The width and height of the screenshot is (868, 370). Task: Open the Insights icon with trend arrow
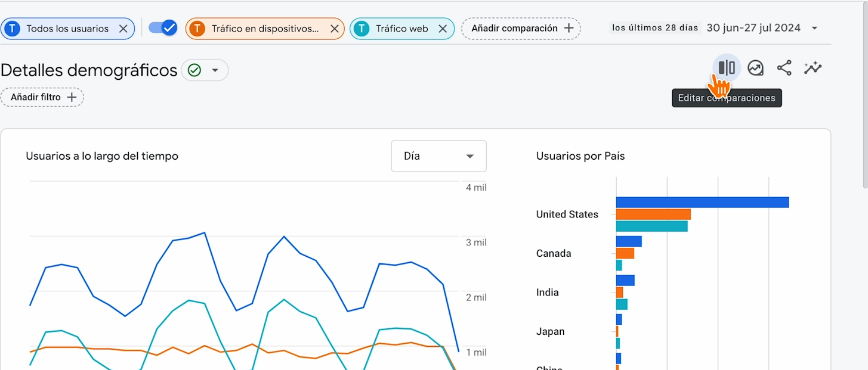pos(755,68)
